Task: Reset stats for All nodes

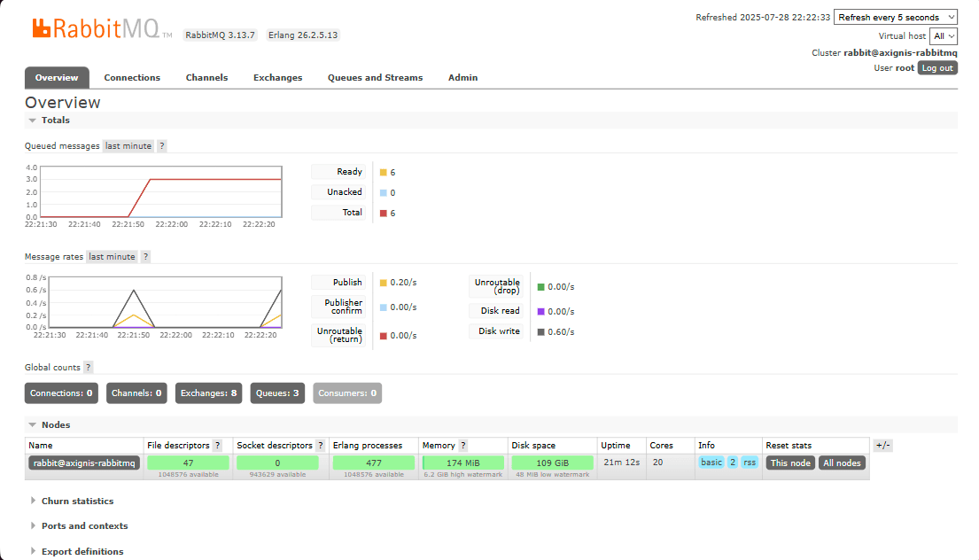Action: click(842, 463)
